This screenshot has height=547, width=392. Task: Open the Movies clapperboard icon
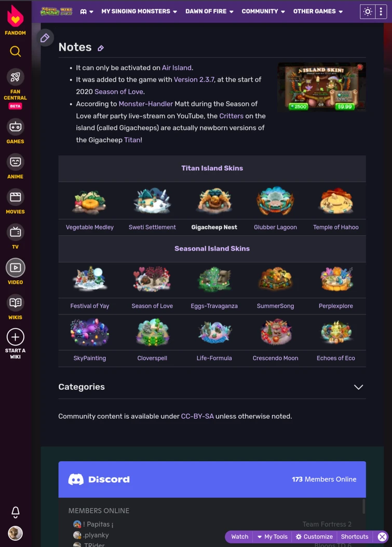pyautogui.click(x=16, y=197)
